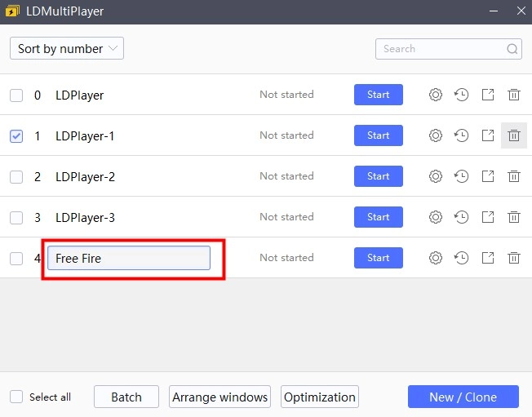The width and height of the screenshot is (532, 417).
Task: Start the LDPlayer instance 0
Action: click(379, 95)
